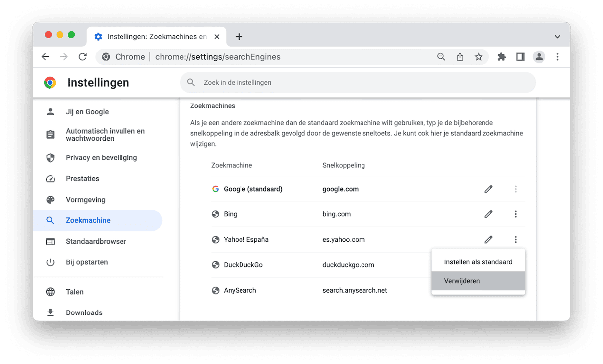Click the person icon beside Jij en Google

click(50, 112)
